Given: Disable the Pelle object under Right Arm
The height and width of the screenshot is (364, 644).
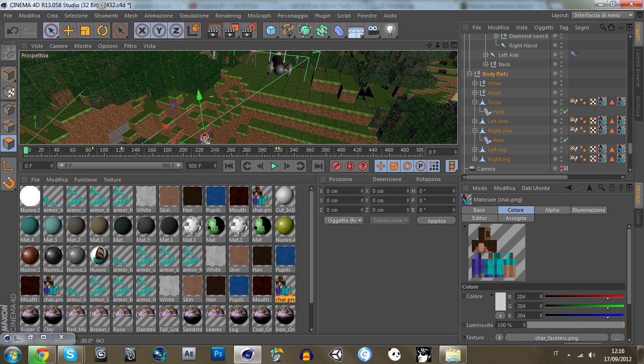Looking at the screenshot, I should [565, 140].
